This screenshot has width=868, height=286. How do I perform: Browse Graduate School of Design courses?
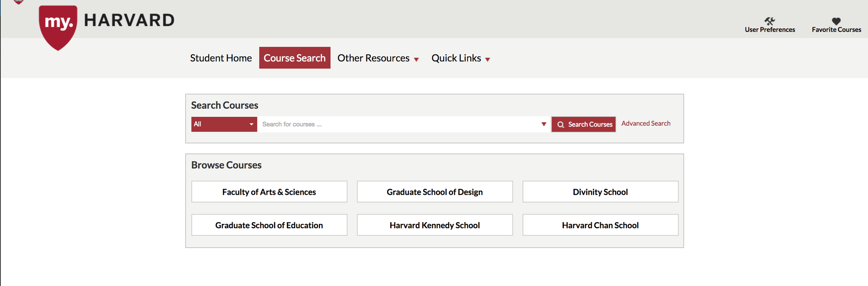[x=435, y=192]
